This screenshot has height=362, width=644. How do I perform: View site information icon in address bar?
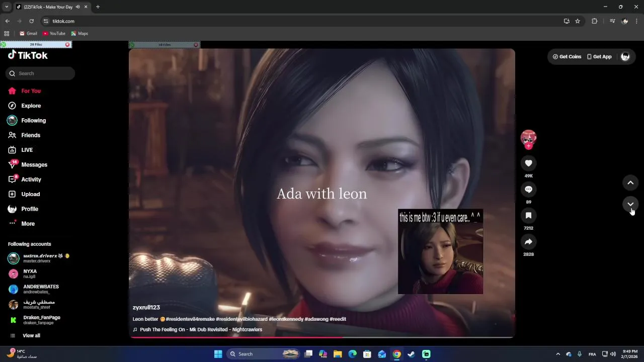(46, 21)
